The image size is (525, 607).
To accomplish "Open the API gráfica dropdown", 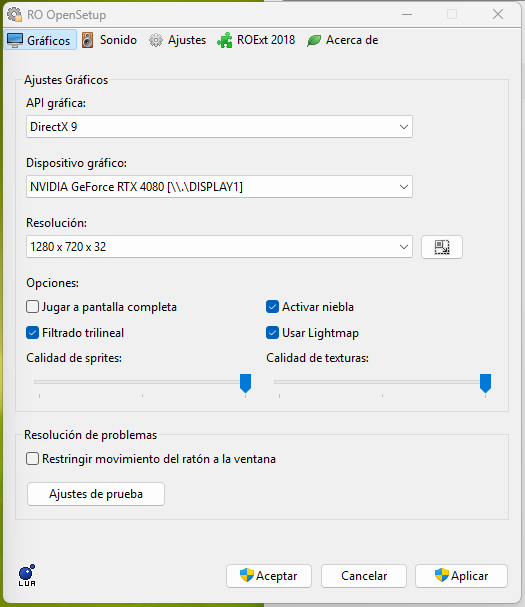I will pyautogui.click(x=219, y=127).
